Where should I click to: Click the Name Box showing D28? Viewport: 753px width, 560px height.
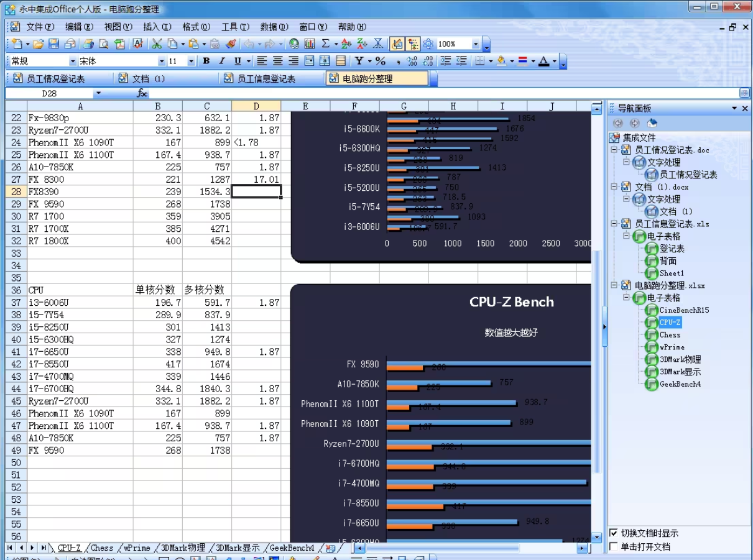(50, 93)
